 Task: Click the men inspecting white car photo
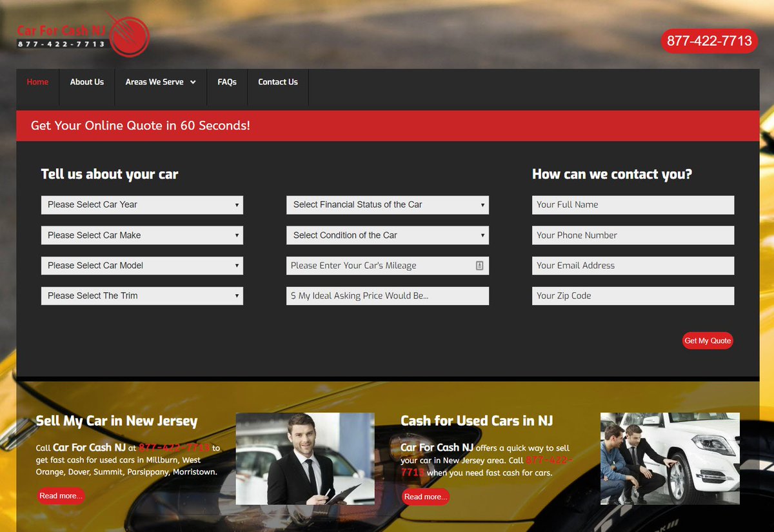pos(670,458)
